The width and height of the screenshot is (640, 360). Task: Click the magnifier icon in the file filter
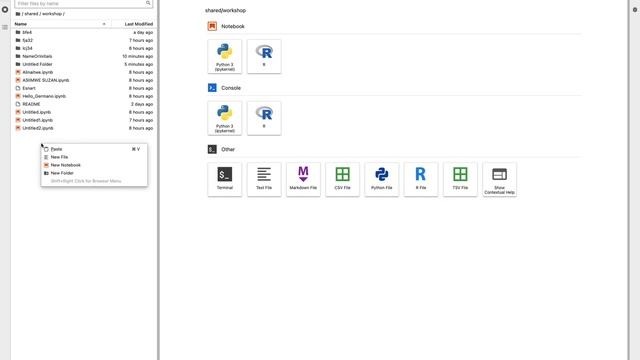(x=148, y=3)
